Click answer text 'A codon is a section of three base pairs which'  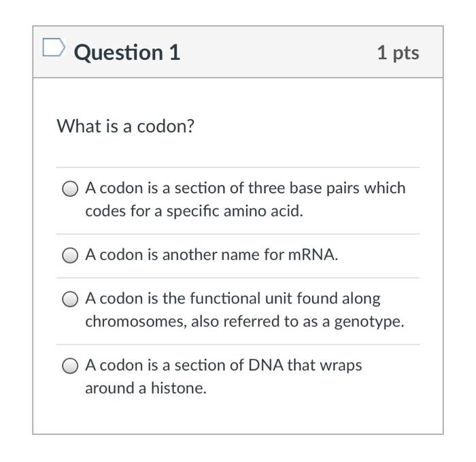pos(245,188)
